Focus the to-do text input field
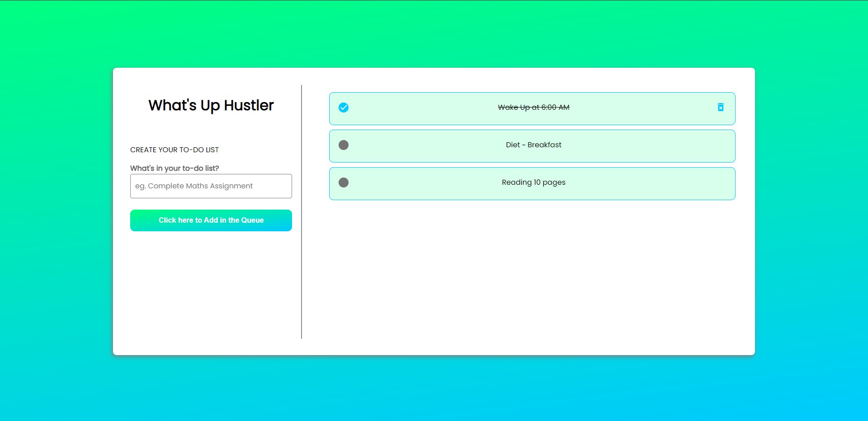 click(211, 186)
